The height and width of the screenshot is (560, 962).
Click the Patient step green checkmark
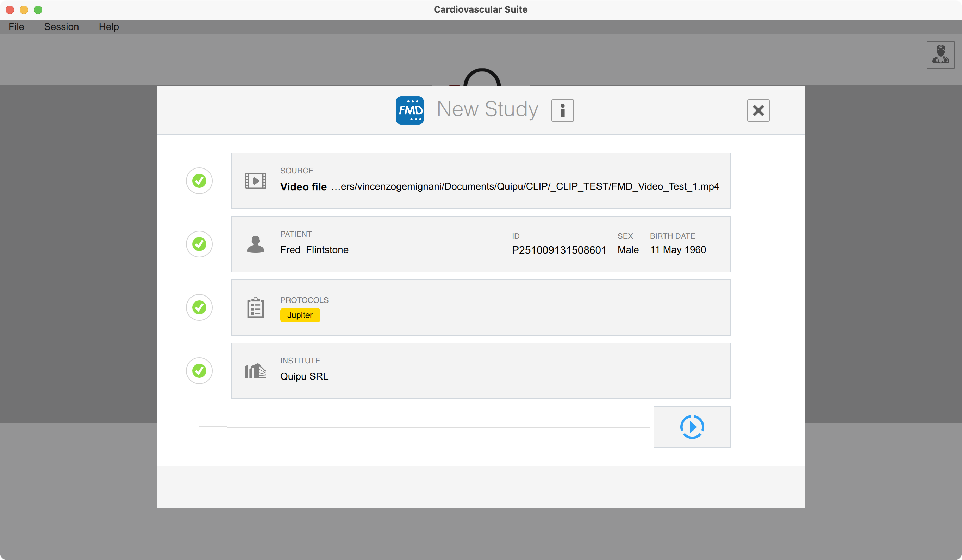199,244
